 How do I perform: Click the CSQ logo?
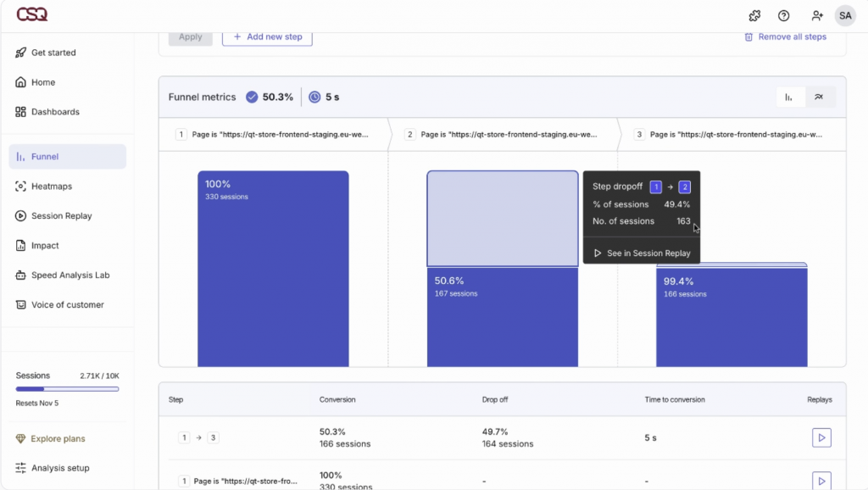tap(31, 15)
